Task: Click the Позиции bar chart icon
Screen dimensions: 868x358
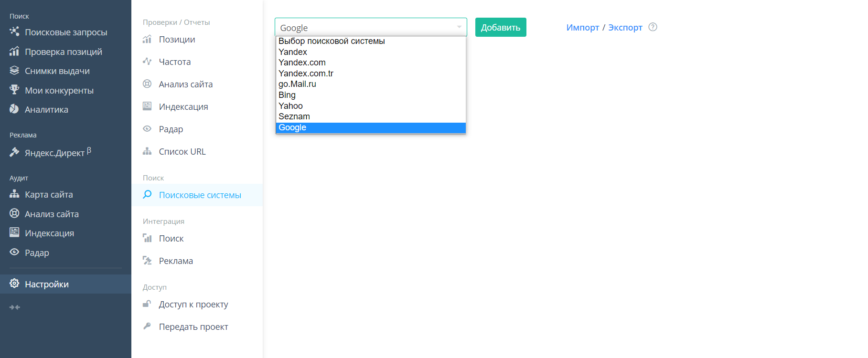Action: 147,39
